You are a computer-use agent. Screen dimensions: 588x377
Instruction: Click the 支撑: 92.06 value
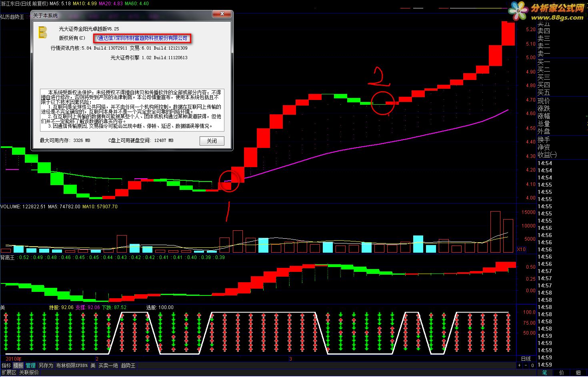pos(88,307)
